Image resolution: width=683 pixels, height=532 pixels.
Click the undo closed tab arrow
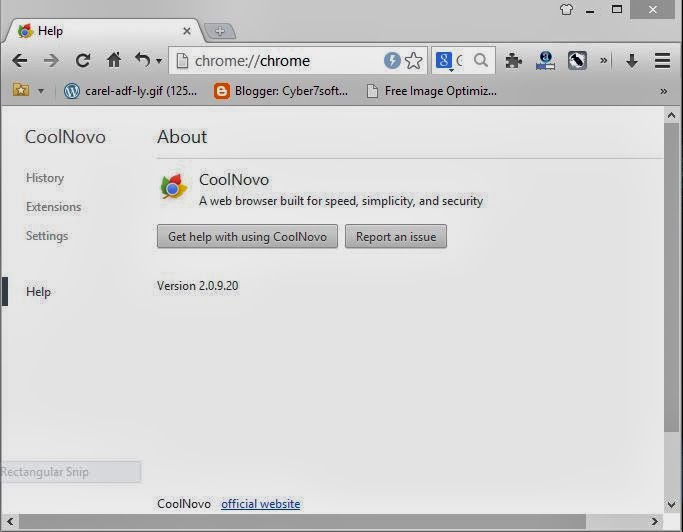[x=142, y=60]
